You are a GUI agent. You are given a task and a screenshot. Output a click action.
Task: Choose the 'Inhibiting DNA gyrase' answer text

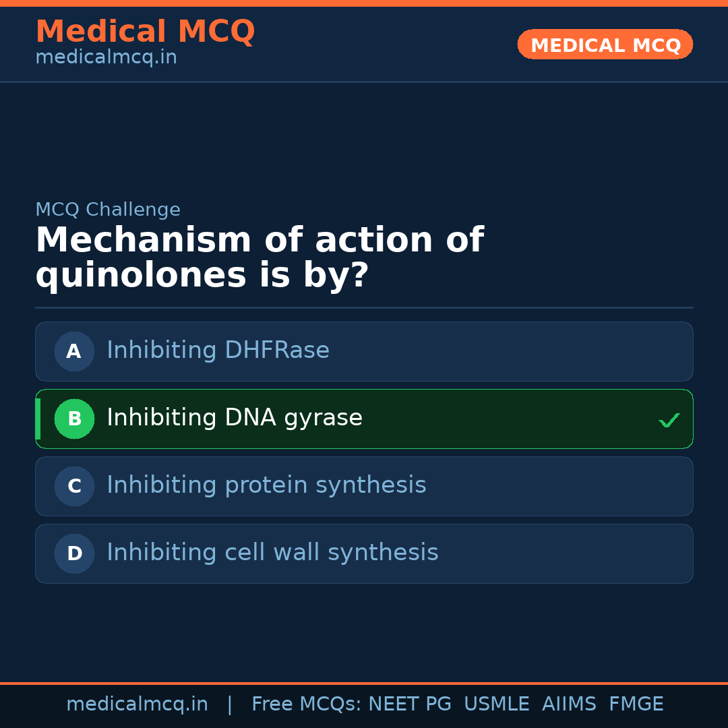coord(235,418)
